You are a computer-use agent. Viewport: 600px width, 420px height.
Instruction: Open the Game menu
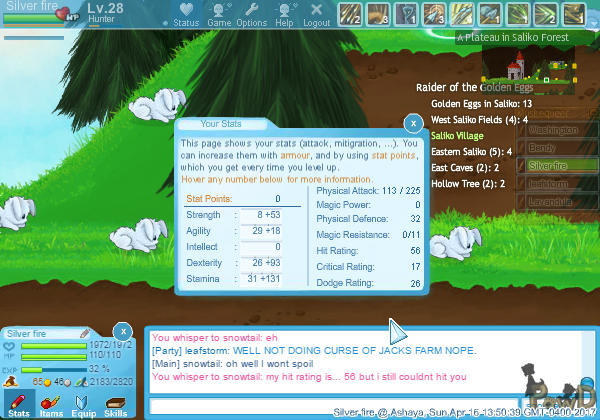pos(219,15)
